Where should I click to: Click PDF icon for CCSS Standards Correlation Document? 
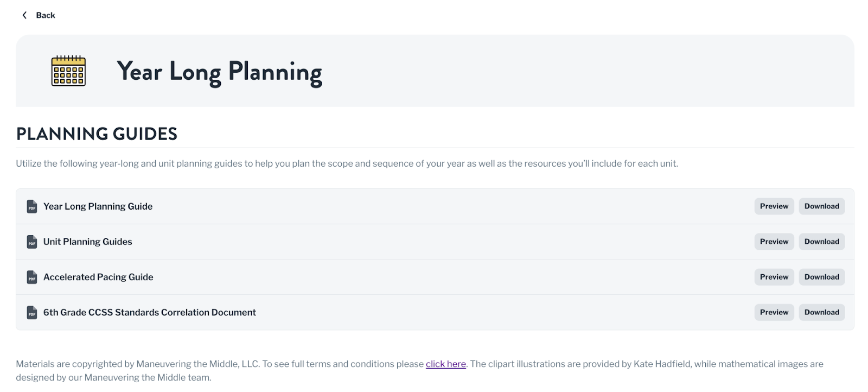(x=32, y=312)
